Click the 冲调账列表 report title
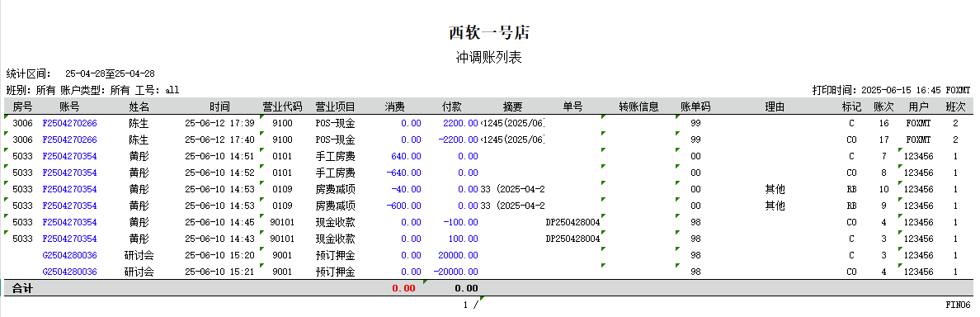 point(489,58)
